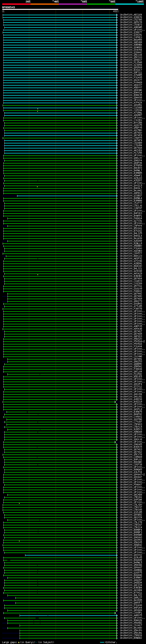
Task: Select hit label UniRef100_Q5DFY5
Action: pos(131,128)
